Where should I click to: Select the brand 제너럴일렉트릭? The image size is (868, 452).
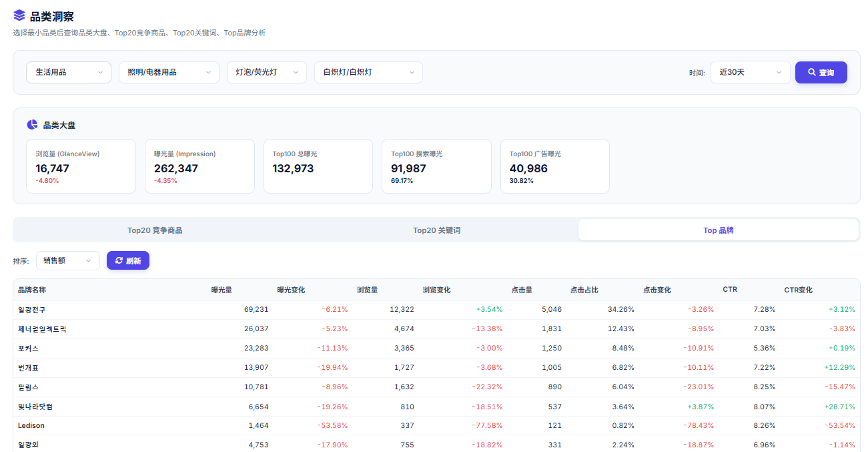coord(42,329)
